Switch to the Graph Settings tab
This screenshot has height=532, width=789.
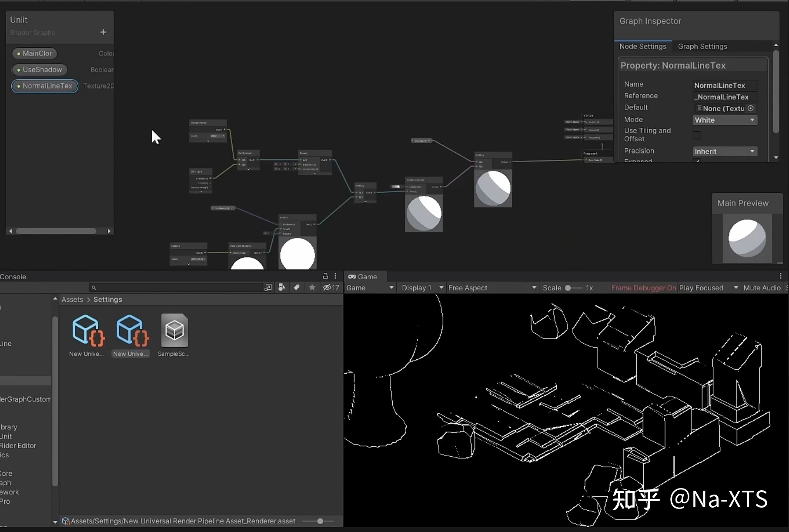(702, 47)
